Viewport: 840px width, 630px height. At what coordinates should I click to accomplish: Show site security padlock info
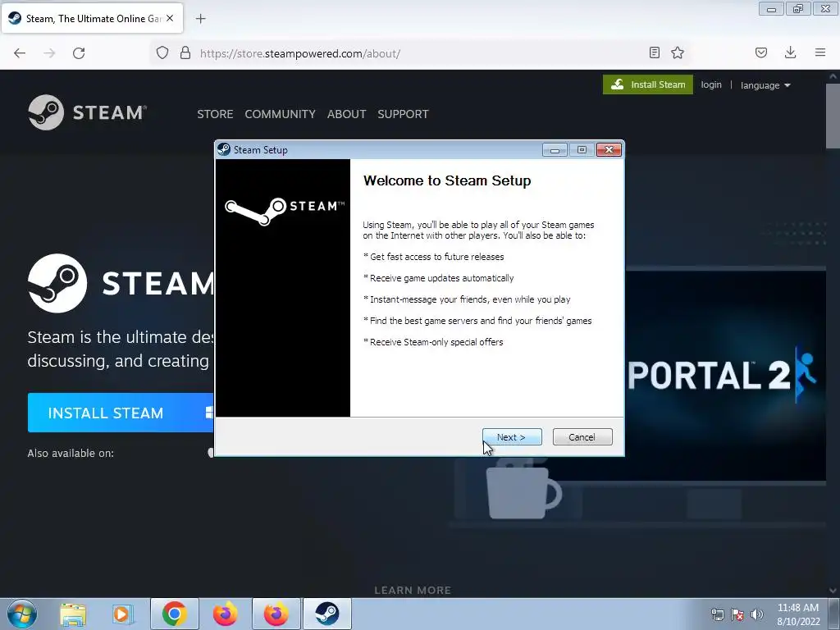click(185, 53)
